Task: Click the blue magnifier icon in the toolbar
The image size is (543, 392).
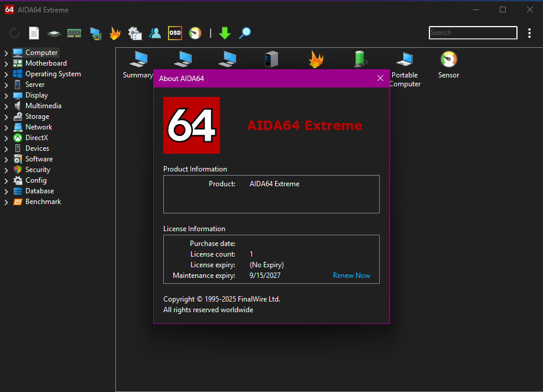Action: click(x=245, y=33)
